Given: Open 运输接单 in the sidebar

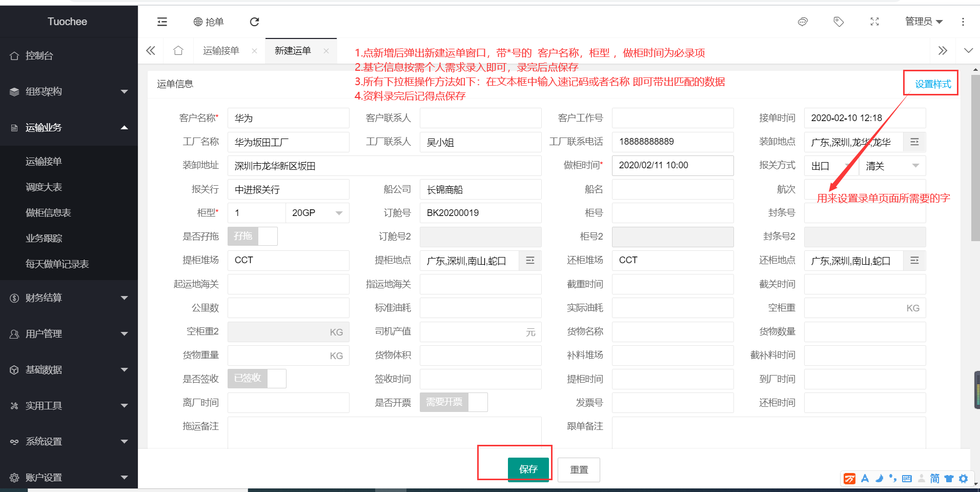Looking at the screenshot, I should coord(69,161).
